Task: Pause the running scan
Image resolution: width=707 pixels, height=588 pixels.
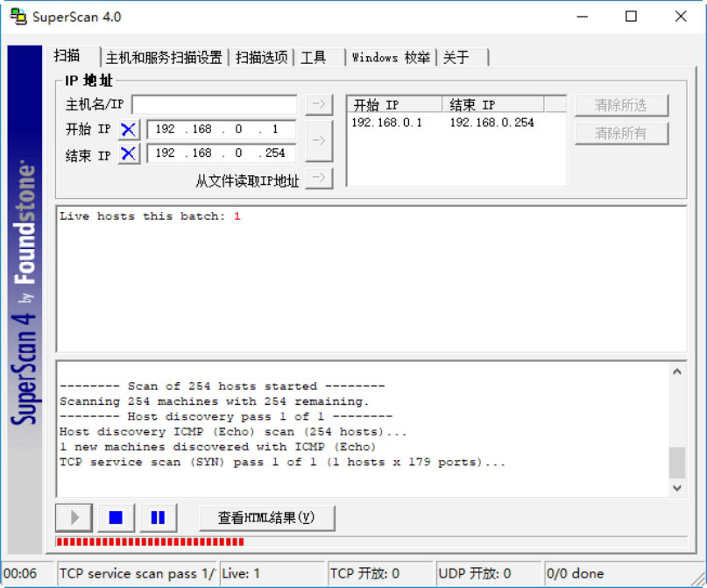Action: point(158,518)
